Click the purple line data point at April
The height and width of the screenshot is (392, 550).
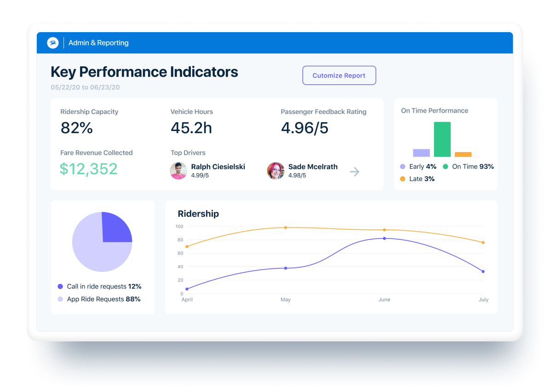(187, 289)
